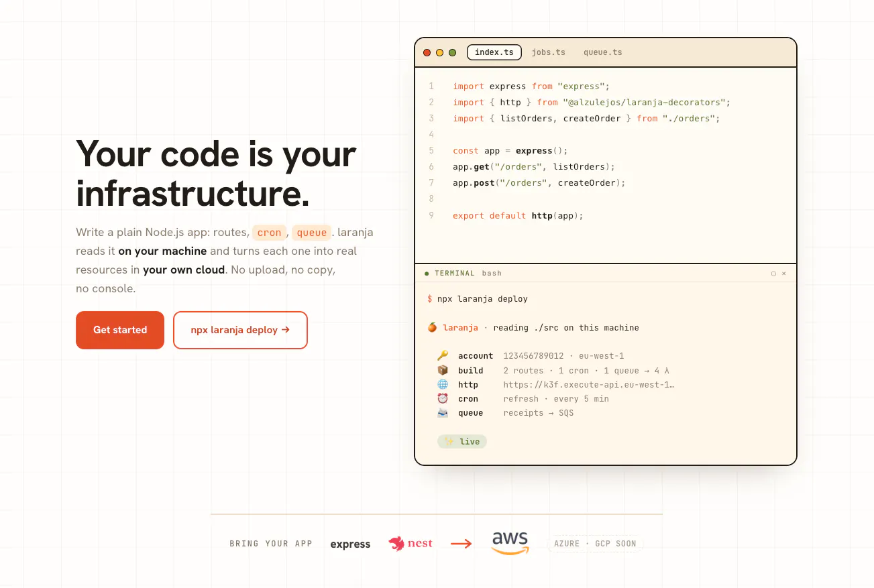Click the Get started button
874x588 pixels.
[x=120, y=330]
